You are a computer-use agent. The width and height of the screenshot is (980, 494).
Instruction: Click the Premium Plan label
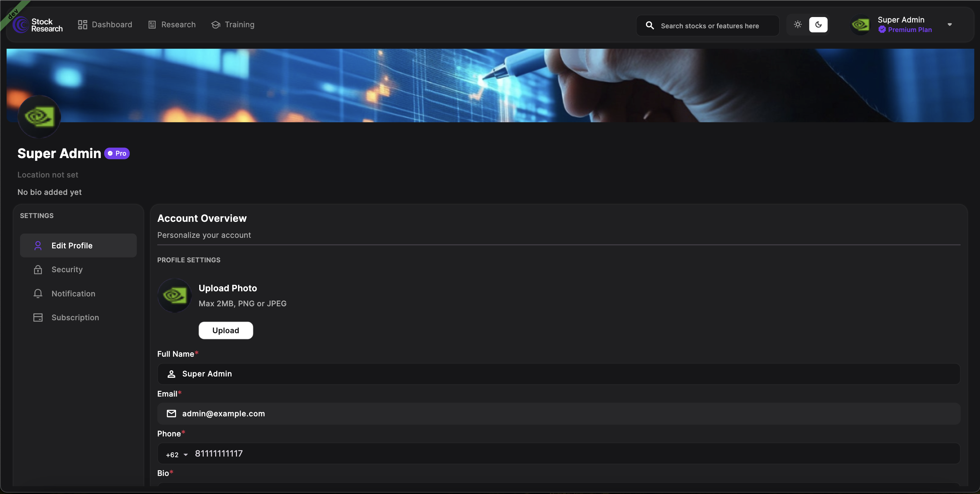pyautogui.click(x=910, y=30)
